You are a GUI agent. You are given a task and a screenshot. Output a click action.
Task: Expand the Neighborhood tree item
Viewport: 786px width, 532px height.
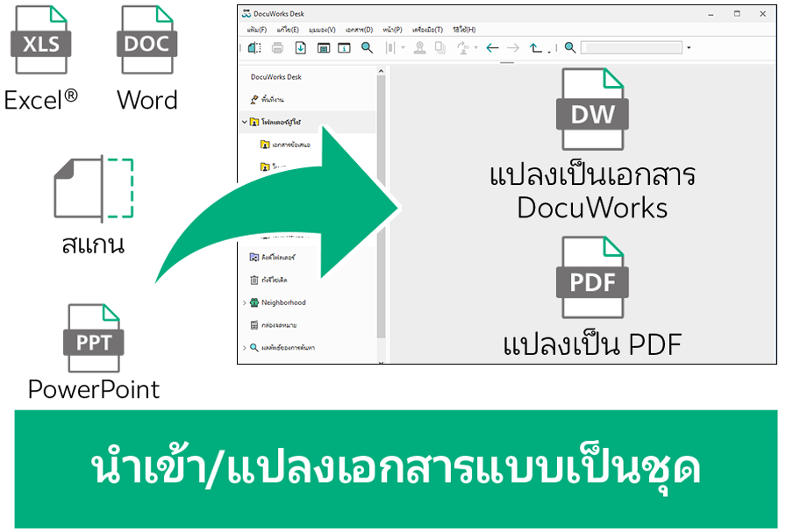(x=243, y=303)
